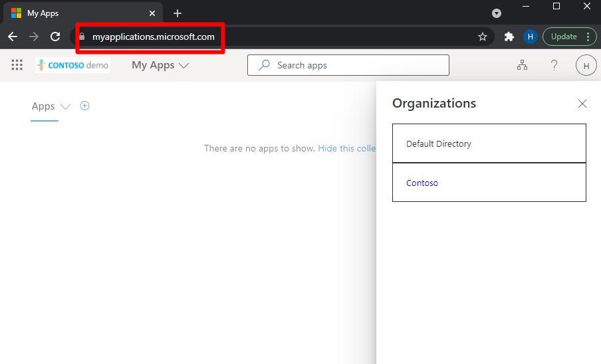Add a new collection with plus icon
The height and width of the screenshot is (364, 601).
85,106
